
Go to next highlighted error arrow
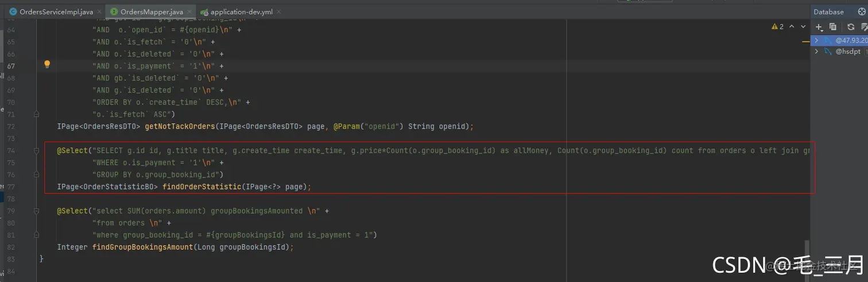click(x=803, y=26)
